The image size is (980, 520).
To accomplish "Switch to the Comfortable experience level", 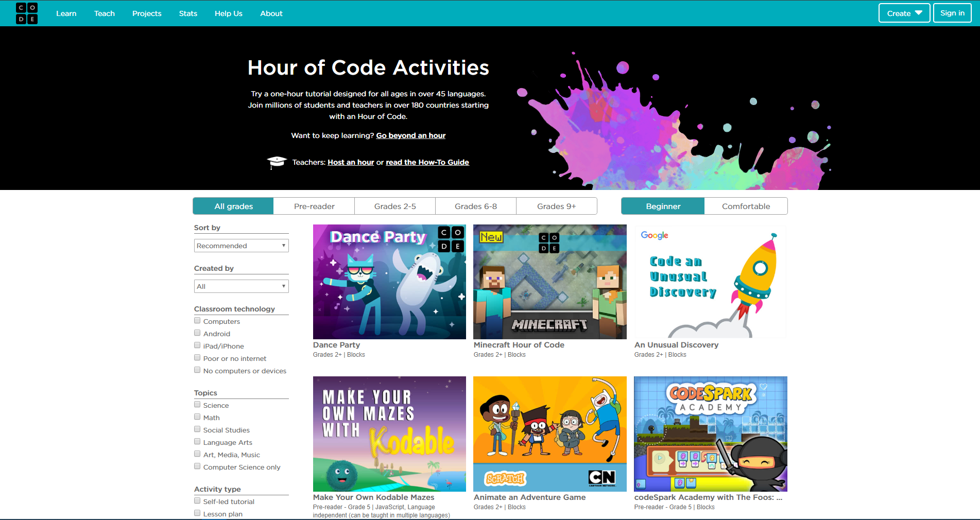I will 746,206.
